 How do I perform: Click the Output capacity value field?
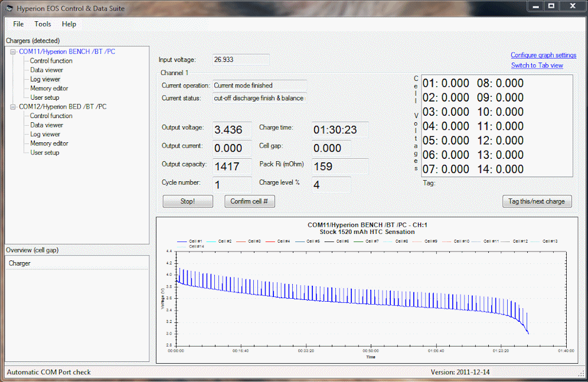pos(233,166)
